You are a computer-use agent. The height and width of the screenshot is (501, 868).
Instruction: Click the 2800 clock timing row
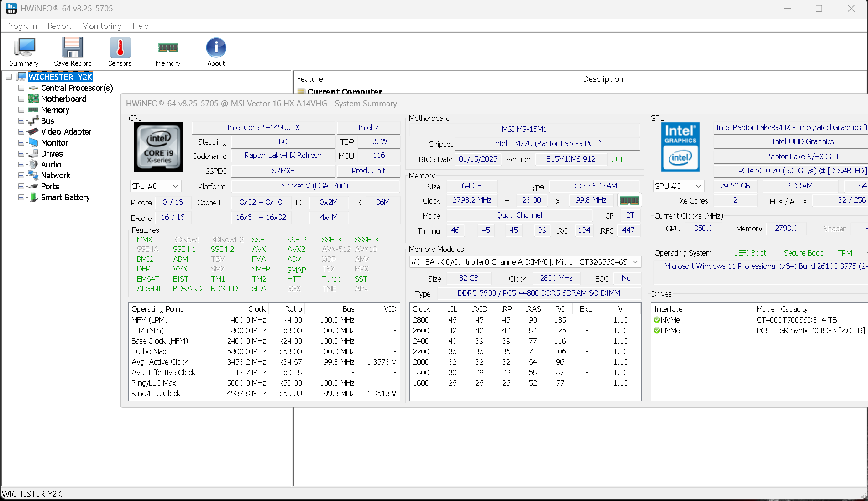525,320
